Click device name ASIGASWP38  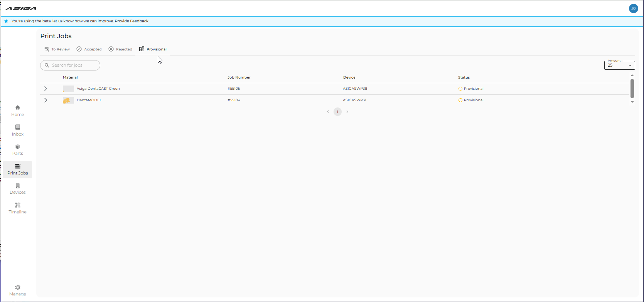pyautogui.click(x=355, y=89)
